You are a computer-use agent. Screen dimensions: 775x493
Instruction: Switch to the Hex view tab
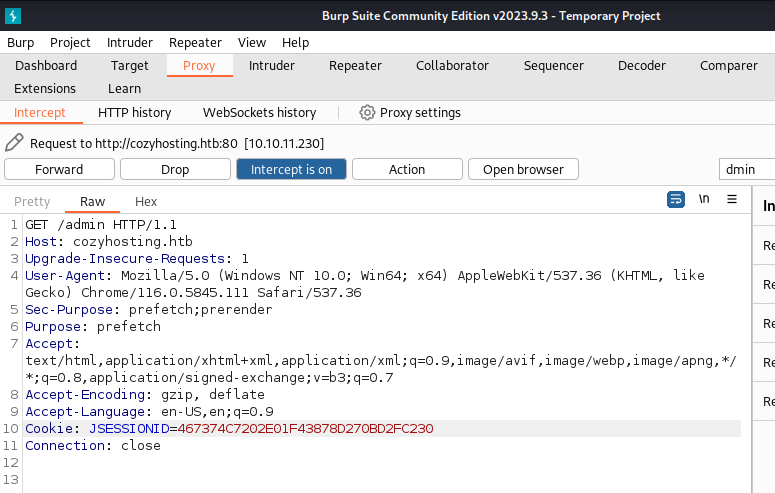click(x=146, y=201)
